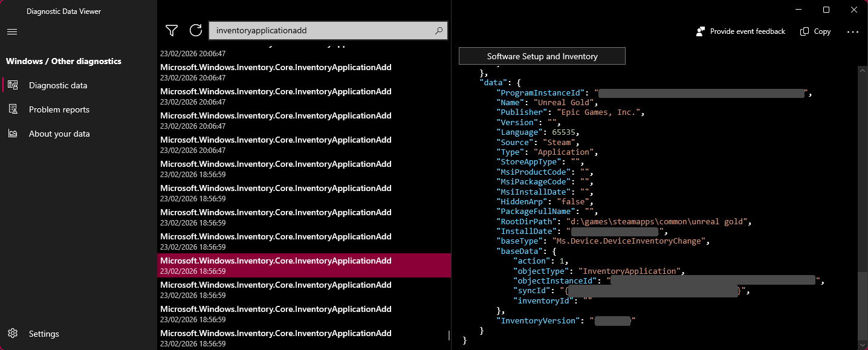
Task: Minimize the Diagnostic Data Viewer window
Action: 798,10
